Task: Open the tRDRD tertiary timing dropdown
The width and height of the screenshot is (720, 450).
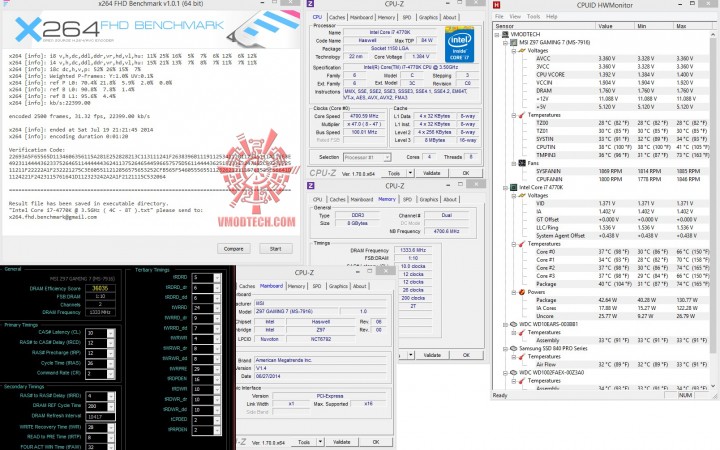Action: (x=217, y=278)
